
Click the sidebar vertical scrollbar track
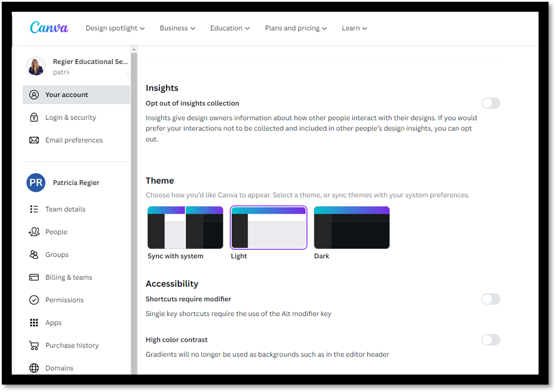tap(134, 213)
